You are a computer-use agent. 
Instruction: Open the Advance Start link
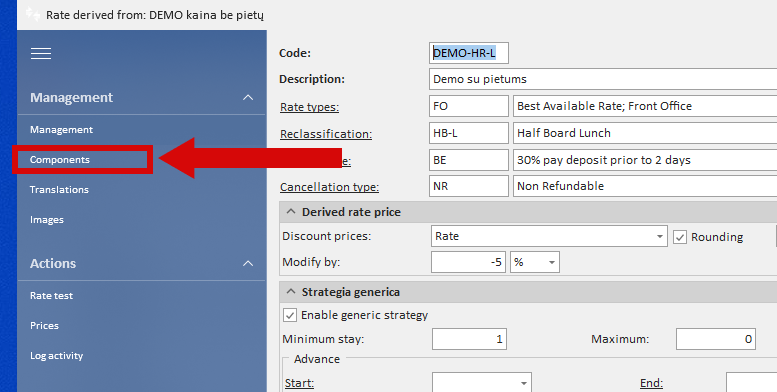[x=299, y=383]
